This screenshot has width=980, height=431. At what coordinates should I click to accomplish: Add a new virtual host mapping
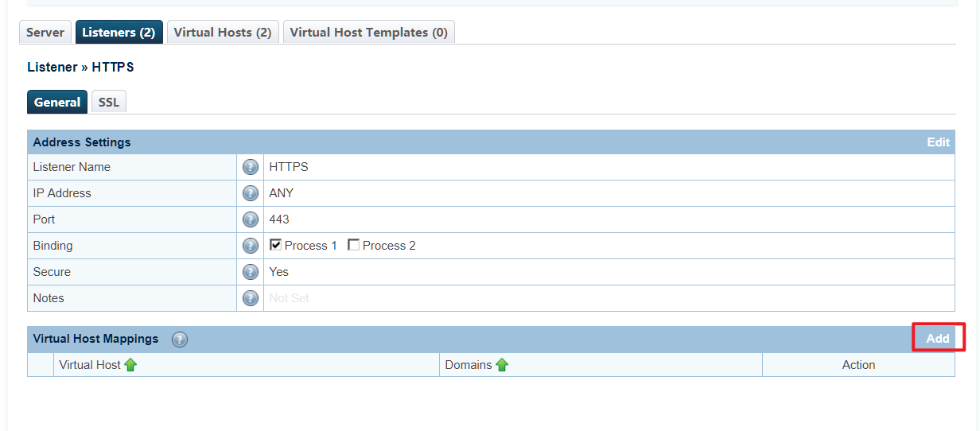[x=938, y=338]
